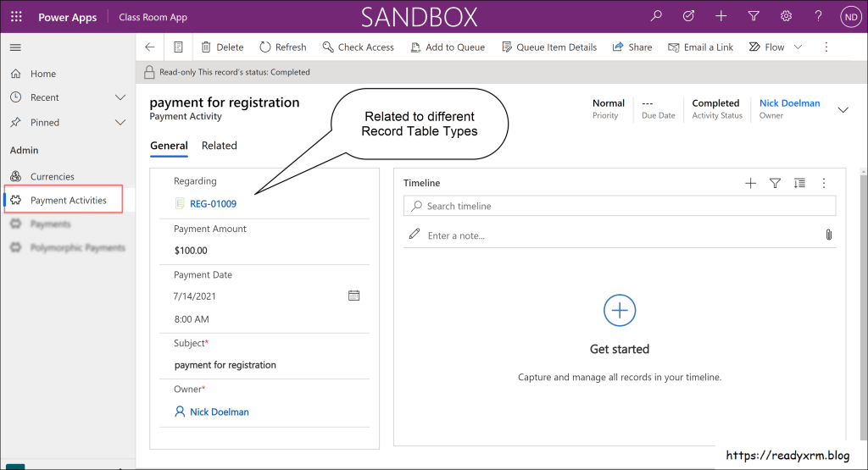Screen dimensions: 868x470
Task: Open the Flow dropdown arrow
Action: point(798,47)
